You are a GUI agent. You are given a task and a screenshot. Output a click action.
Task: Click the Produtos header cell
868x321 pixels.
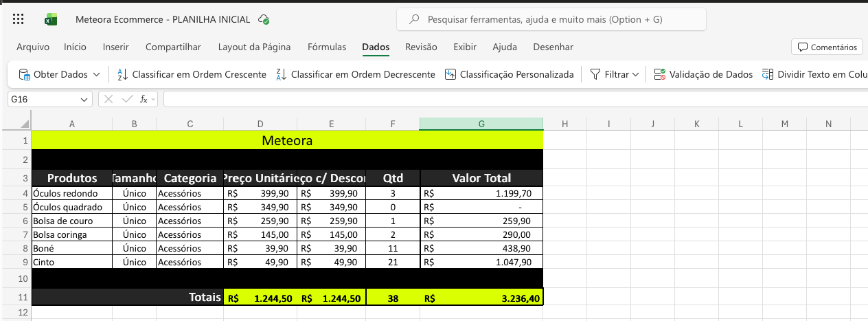click(x=72, y=178)
